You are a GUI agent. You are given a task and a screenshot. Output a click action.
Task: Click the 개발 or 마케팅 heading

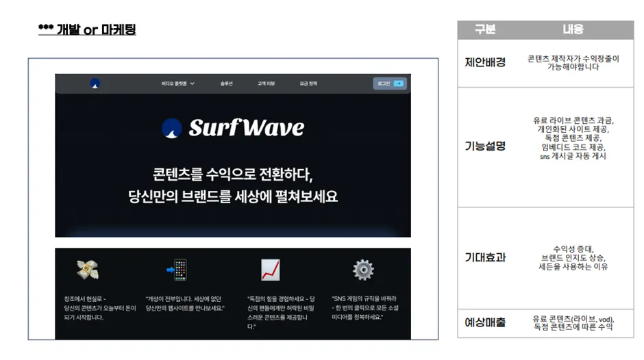click(87, 29)
